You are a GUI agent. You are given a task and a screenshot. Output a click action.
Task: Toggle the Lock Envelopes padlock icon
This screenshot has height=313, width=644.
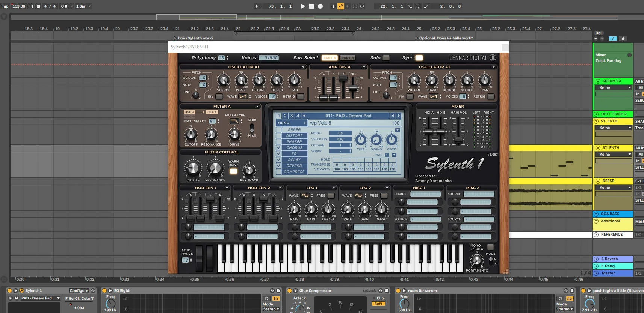point(623,38)
